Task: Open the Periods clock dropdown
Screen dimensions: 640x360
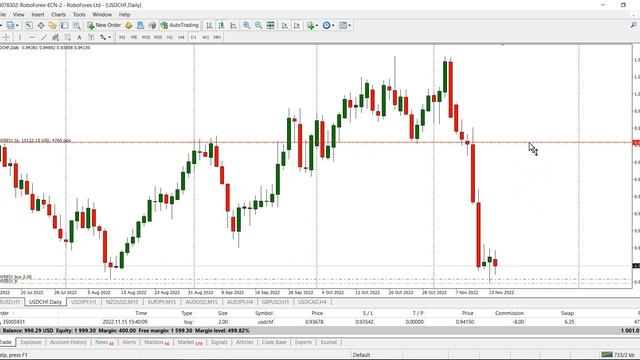Action: pyautogui.click(x=328, y=25)
